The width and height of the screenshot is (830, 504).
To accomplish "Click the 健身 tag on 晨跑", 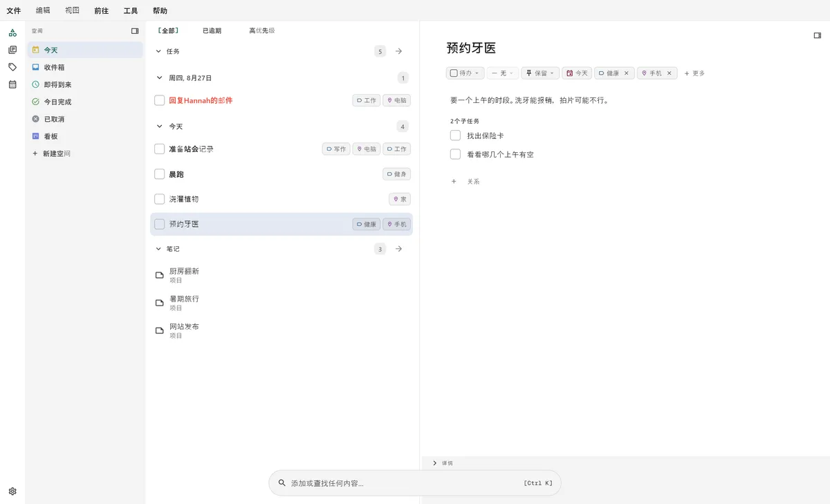I will click(397, 174).
